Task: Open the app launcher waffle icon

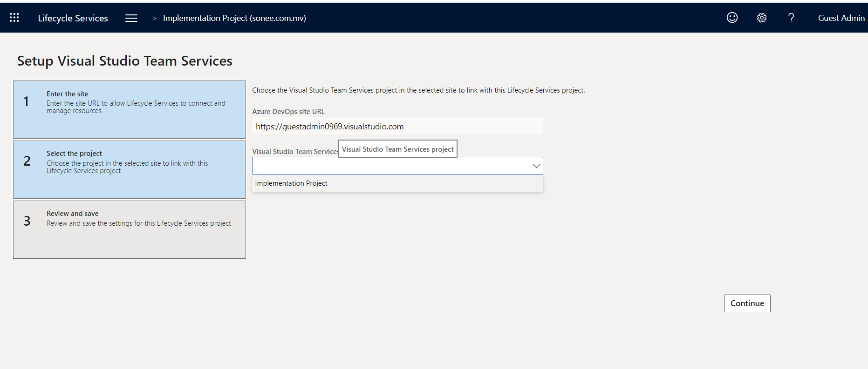Action: [x=14, y=18]
